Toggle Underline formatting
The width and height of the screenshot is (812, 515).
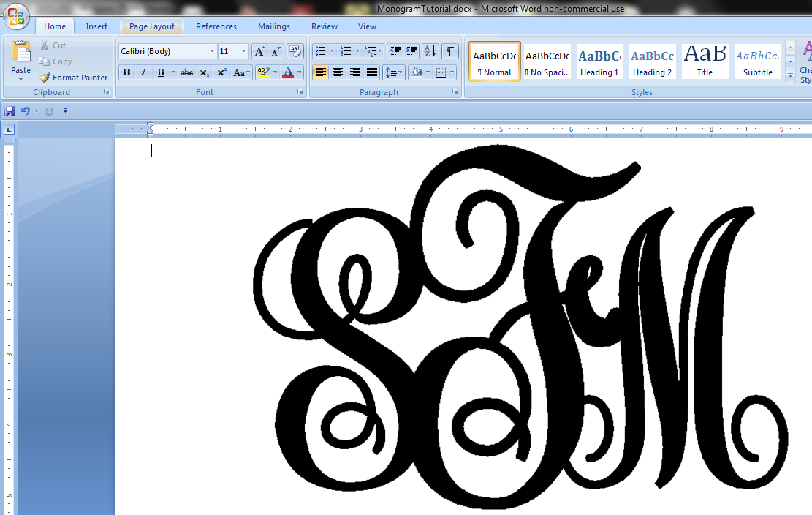click(x=161, y=72)
